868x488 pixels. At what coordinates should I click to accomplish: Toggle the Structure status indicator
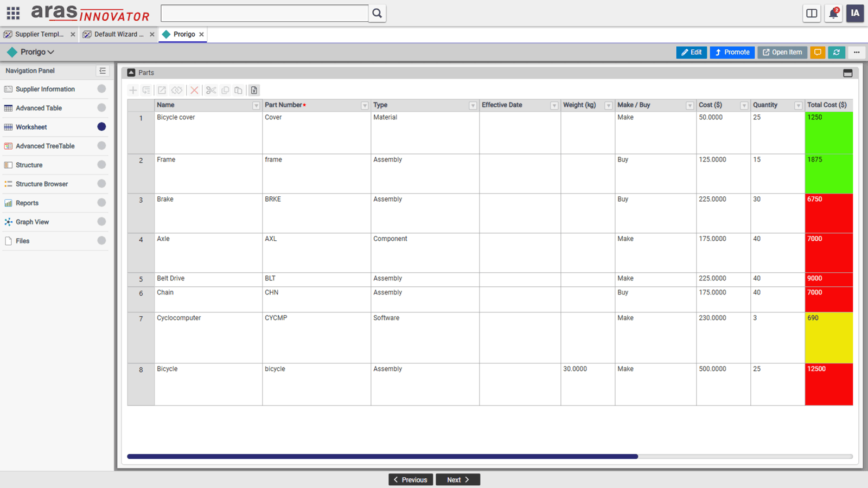(101, 165)
